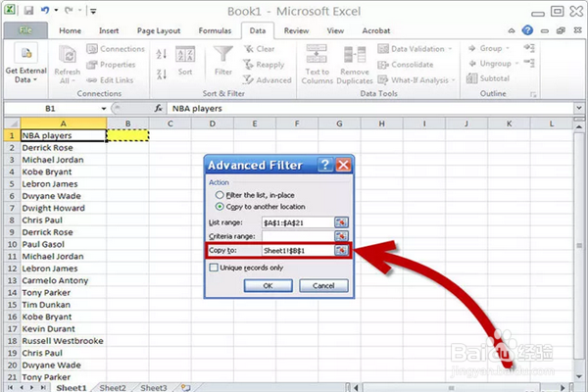Open the File tab
The image size is (588, 392).
pyautogui.click(x=25, y=30)
